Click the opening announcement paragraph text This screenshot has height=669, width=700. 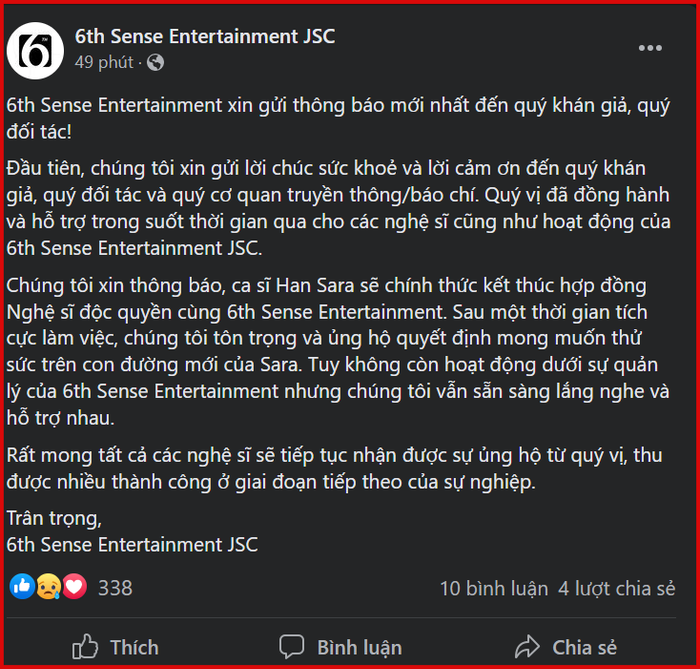coord(330,118)
